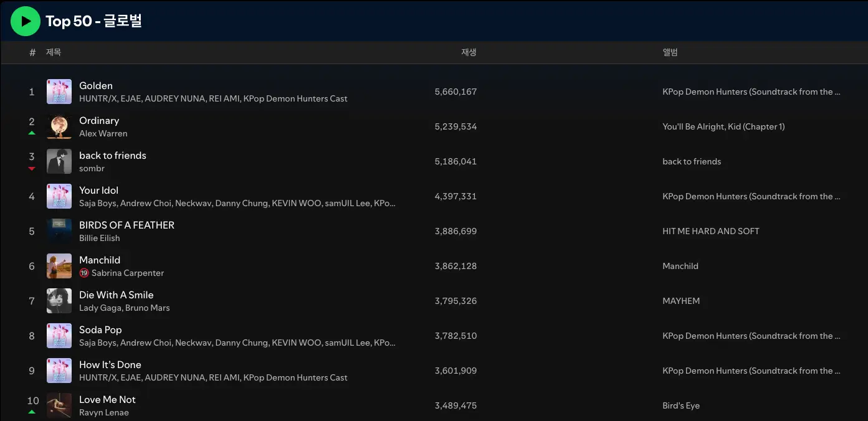Open the Die With A Smile cover thumbnail
868x421 pixels.
pos(59,301)
